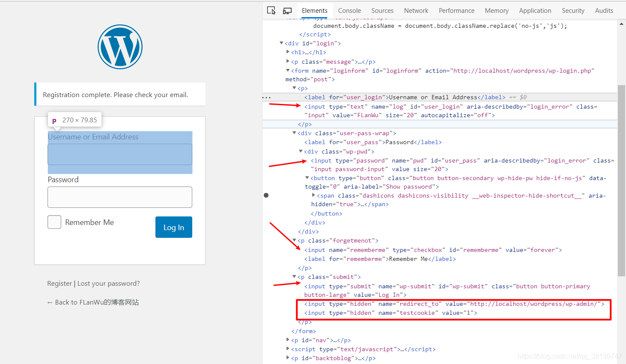626x364 pixels.
Task: Collapse the p class="submit" node
Action: click(x=294, y=277)
